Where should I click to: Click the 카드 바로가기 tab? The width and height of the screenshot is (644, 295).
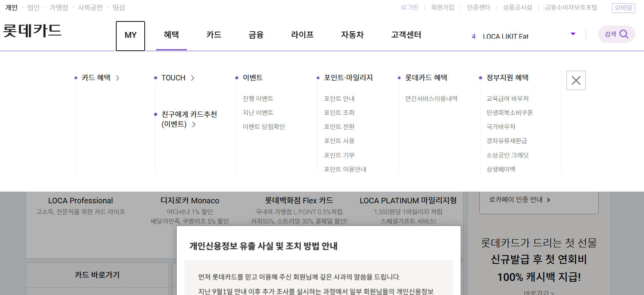pos(97,275)
